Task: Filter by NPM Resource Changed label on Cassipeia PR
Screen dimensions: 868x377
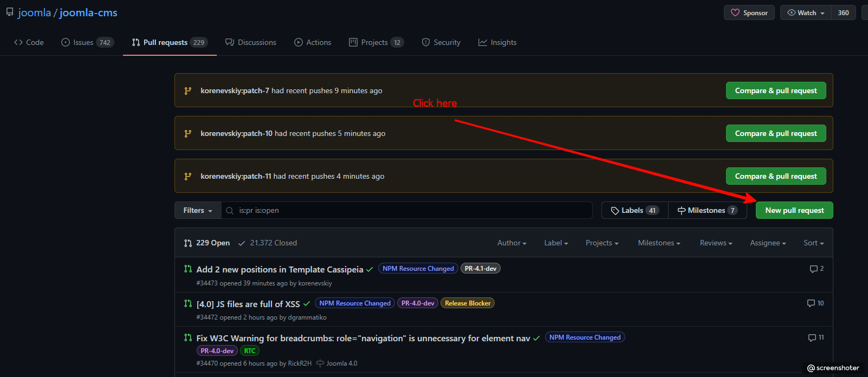Action: [x=418, y=268]
